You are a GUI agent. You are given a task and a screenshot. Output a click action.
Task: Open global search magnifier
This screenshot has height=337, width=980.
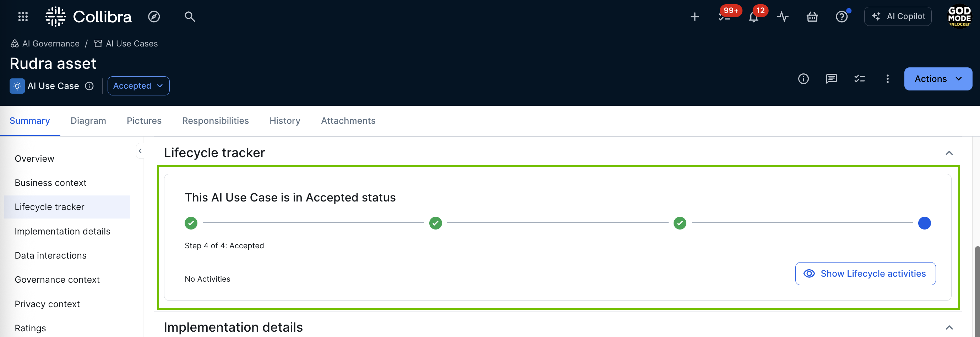pyautogui.click(x=190, y=17)
